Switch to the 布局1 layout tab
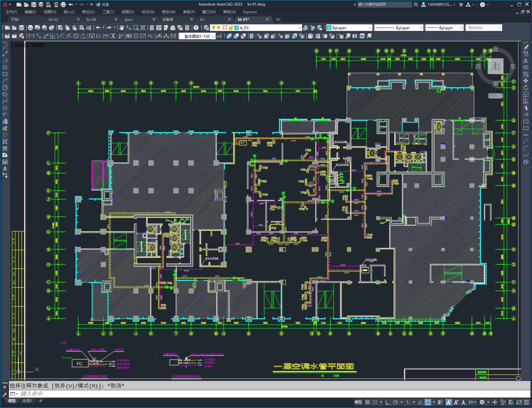Image resolution: width=532 pixels, height=408 pixels. pyautogui.click(x=27, y=401)
